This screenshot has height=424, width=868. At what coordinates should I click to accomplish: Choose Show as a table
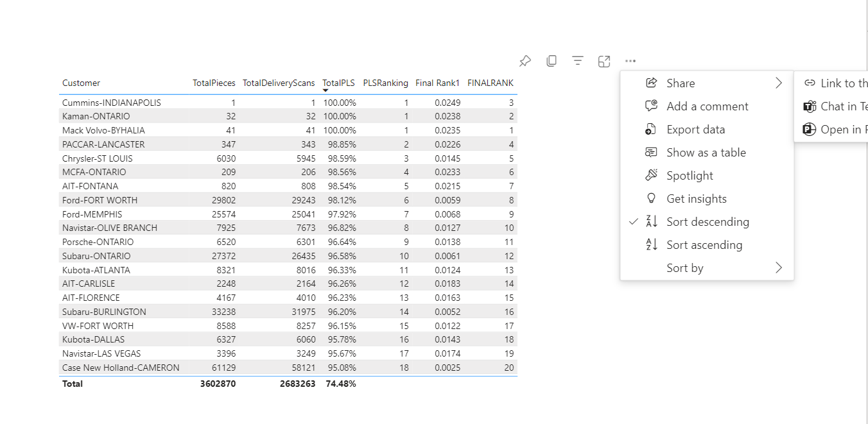click(x=706, y=152)
